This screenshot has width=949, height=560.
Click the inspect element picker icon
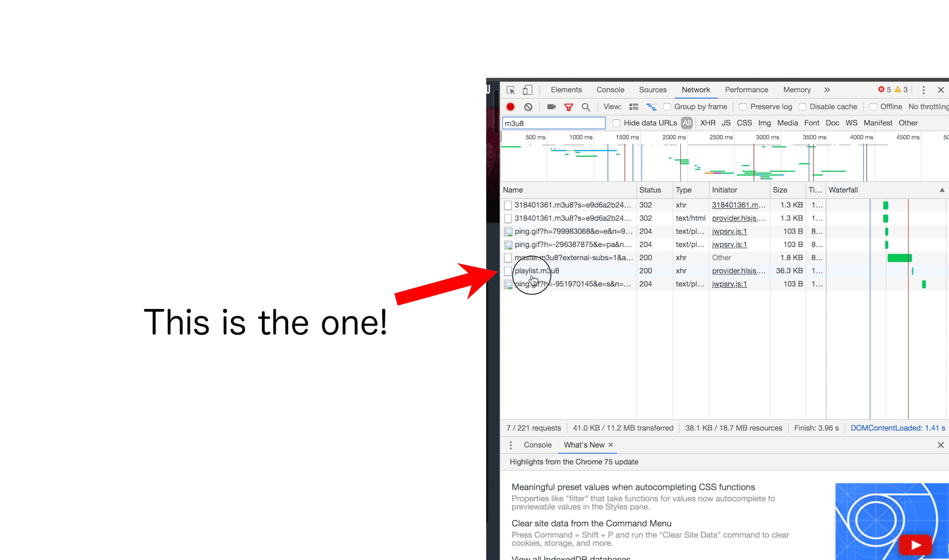[510, 90]
